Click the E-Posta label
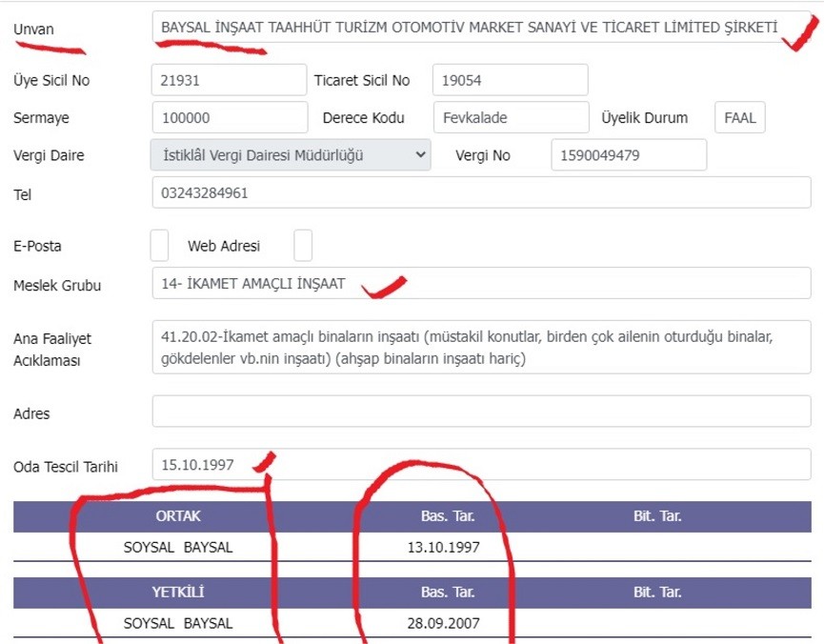 tap(37, 246)
